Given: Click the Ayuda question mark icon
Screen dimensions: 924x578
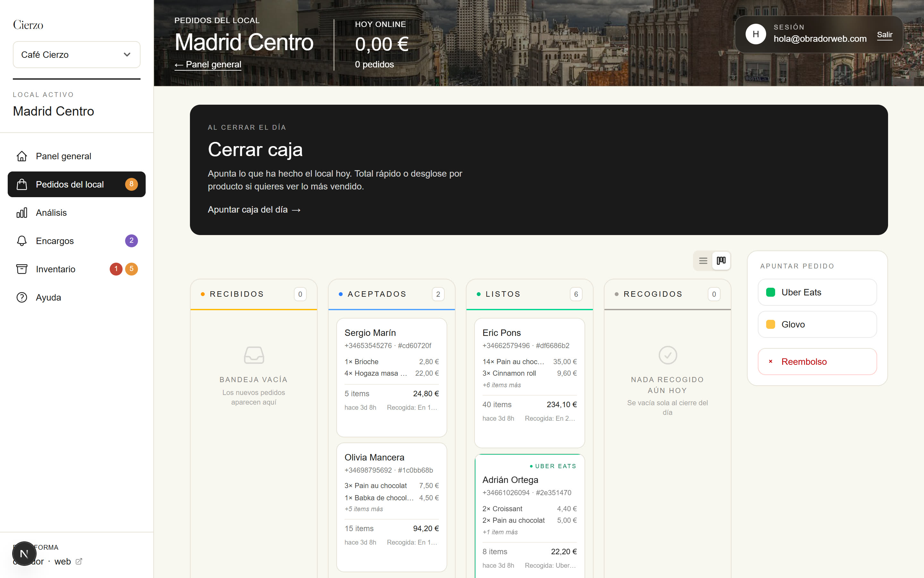Looking at the screenshot, I should tap(22, 297).
